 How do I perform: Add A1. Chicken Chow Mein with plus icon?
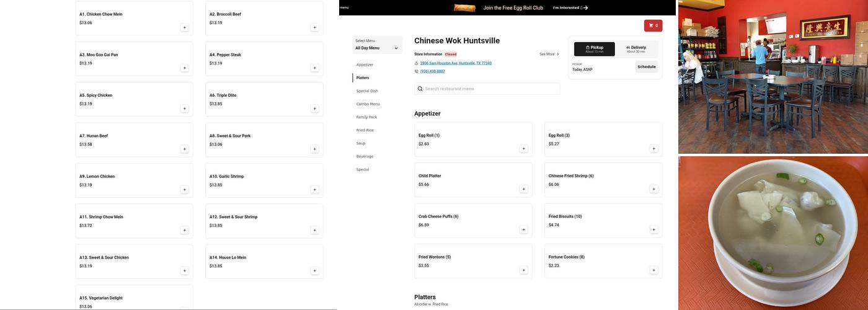[184, 27]
